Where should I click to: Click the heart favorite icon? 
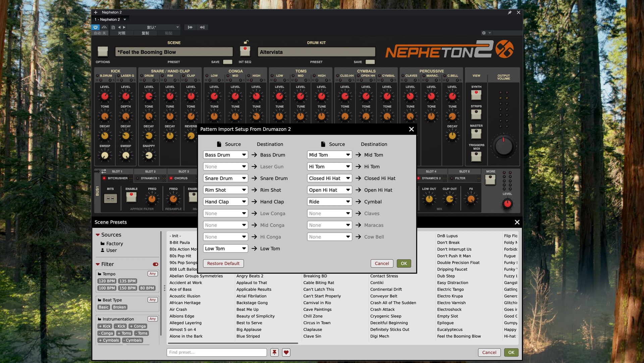[x=286, y=352]
